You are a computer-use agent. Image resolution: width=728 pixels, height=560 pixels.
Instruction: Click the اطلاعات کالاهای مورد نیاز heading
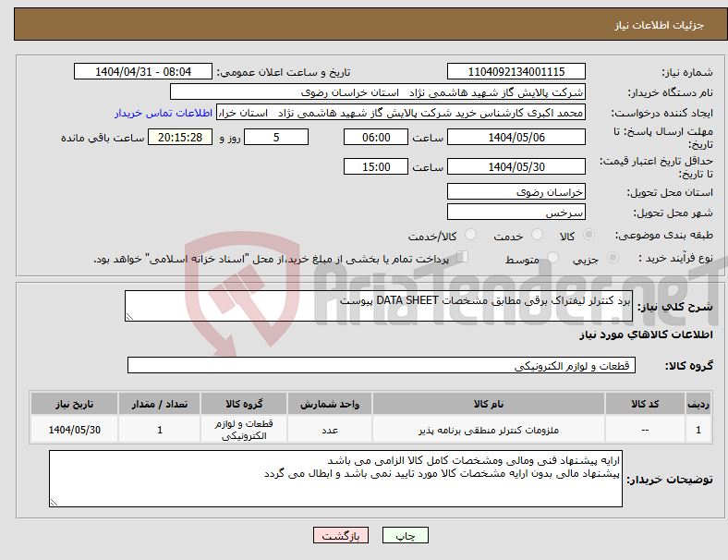click(646, 335)
